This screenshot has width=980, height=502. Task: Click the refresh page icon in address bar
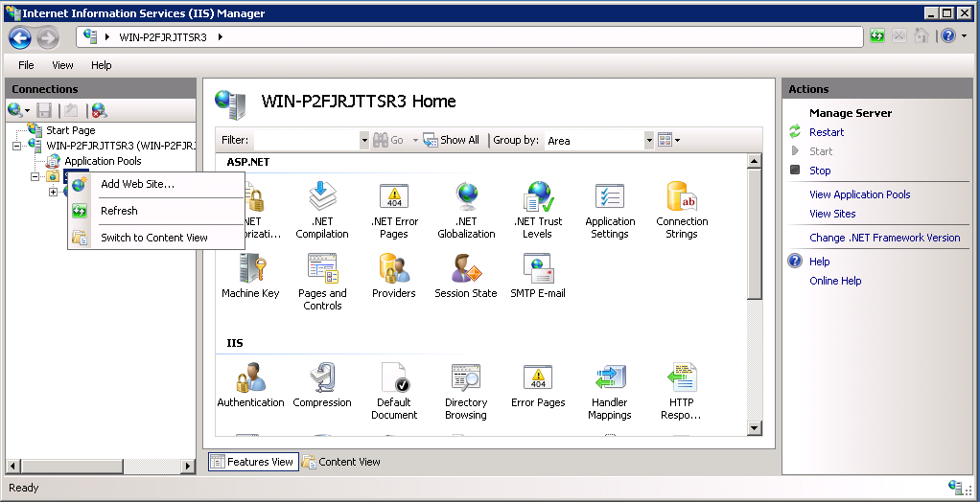point(876,36)
